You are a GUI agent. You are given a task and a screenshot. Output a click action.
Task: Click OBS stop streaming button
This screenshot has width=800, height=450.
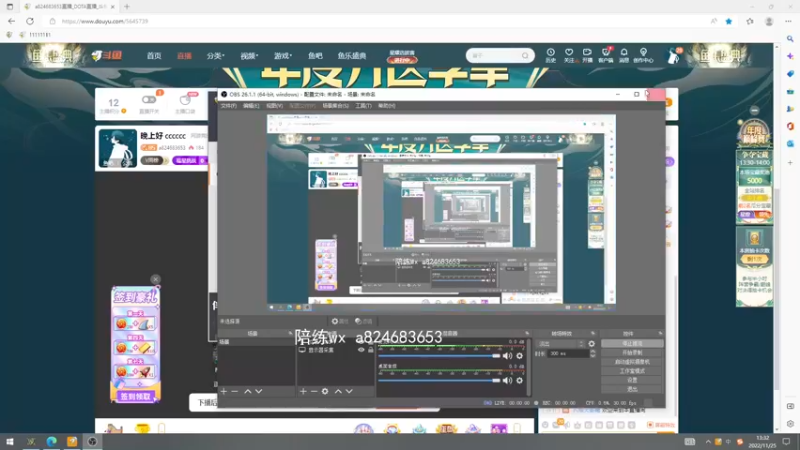click(632, 344)
